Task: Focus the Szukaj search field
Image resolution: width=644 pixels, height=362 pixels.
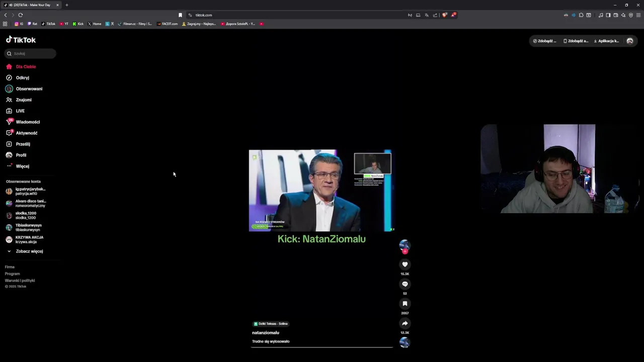Action: (31, 53)
